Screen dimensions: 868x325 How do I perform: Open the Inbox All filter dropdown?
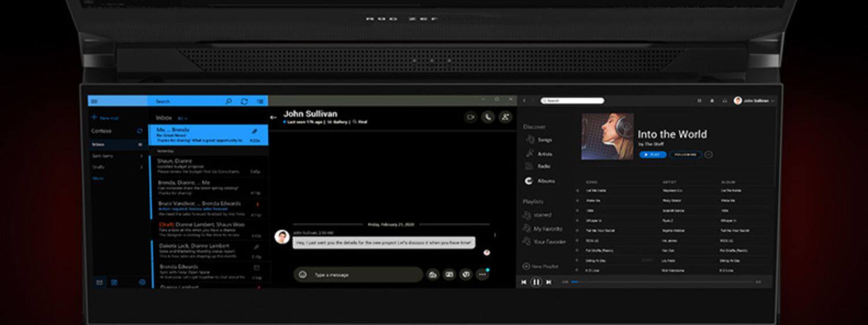[x=182, y=118]
